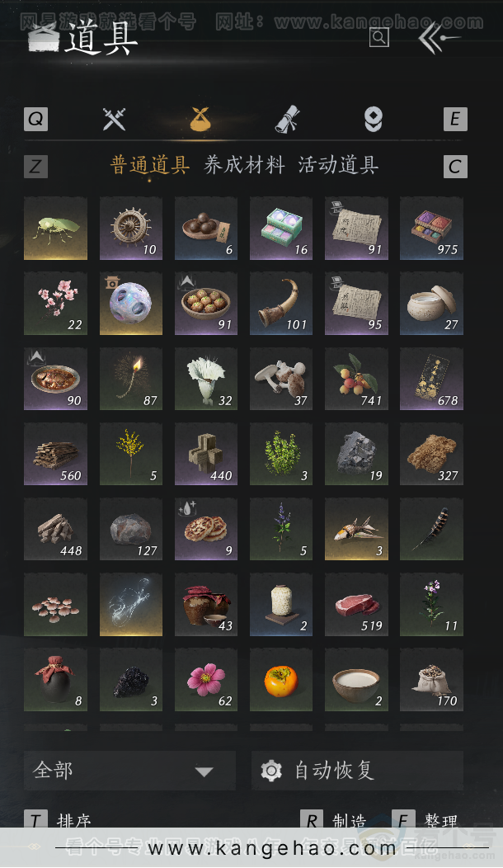Select the 普通道具 tab
Image resolution: width=503 pixels, height=868 pixels.
tap(150, 165)
